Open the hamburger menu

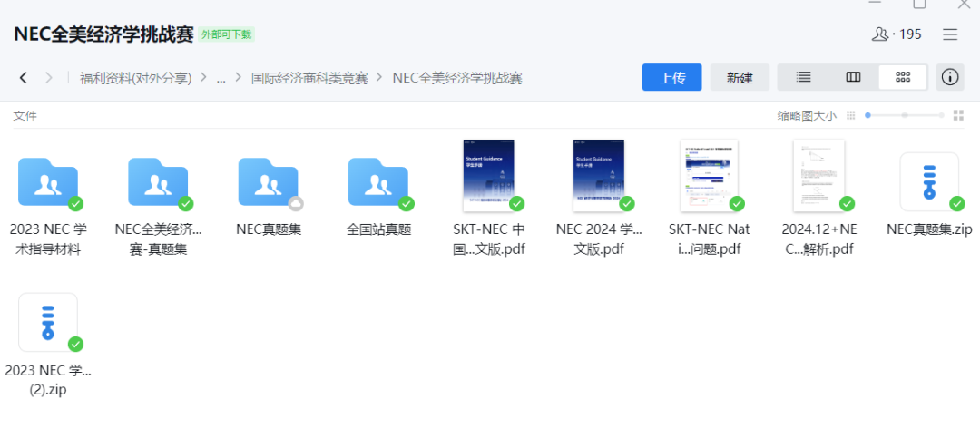point(950,34)
